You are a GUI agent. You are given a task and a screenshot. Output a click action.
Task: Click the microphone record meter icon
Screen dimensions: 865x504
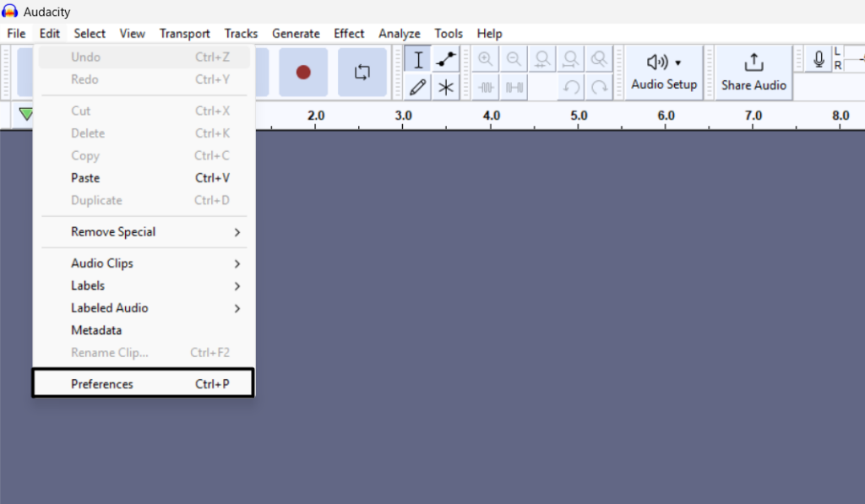[x=819, y=59]
